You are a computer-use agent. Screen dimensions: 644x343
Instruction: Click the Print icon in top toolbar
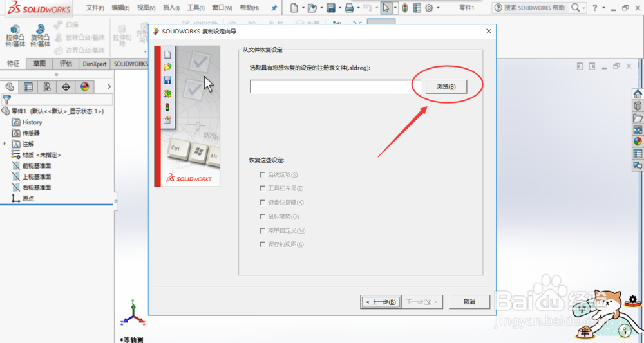point(349,8)
